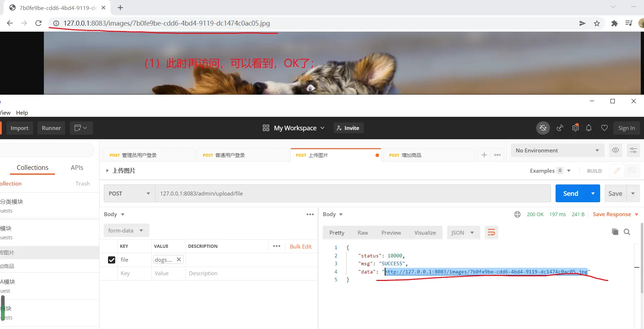Click the Bulk Edit link

(x=301, y=246)
